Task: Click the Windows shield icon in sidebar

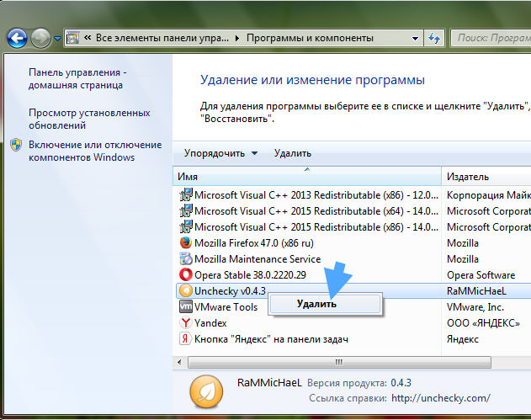Action: 16,145
